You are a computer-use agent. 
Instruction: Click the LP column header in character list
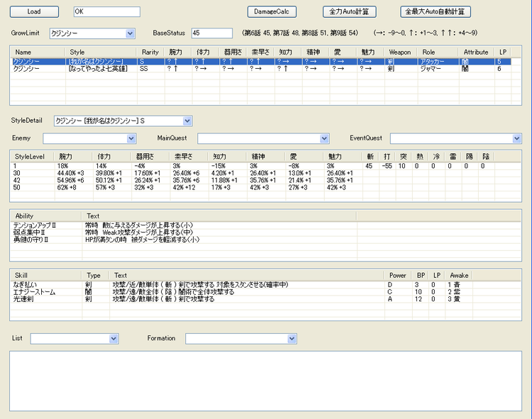(x=503, y=52)
